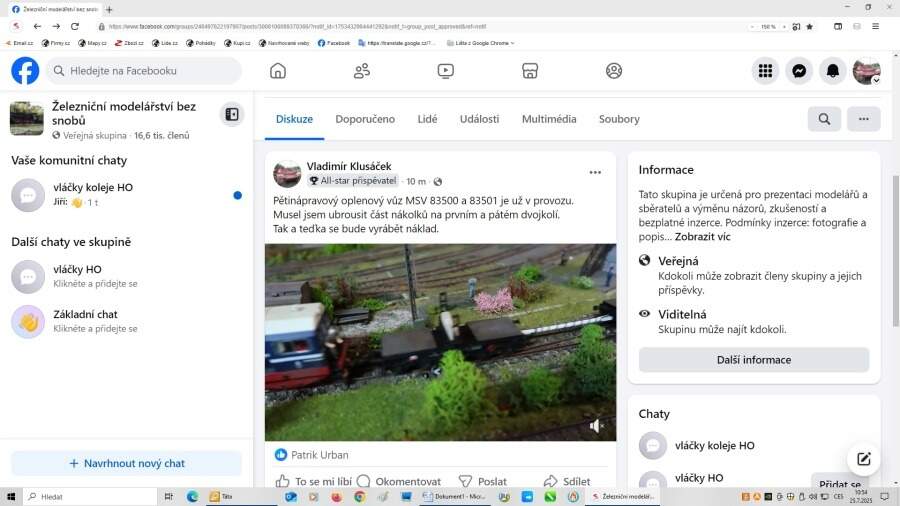The height and width of the screenshot is (506, 900).
Task: Expand description with Zobrazit víc
Action: pos(703,236)
